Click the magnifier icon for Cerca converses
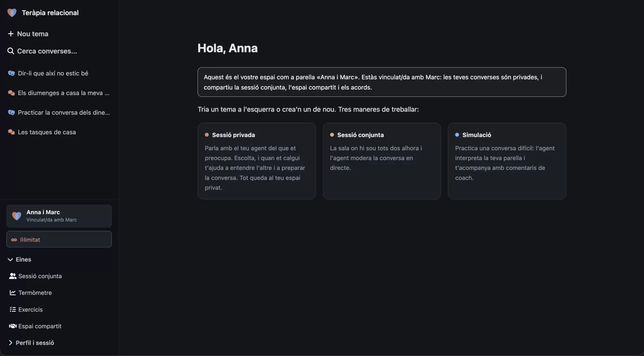 tap(11, 51)
